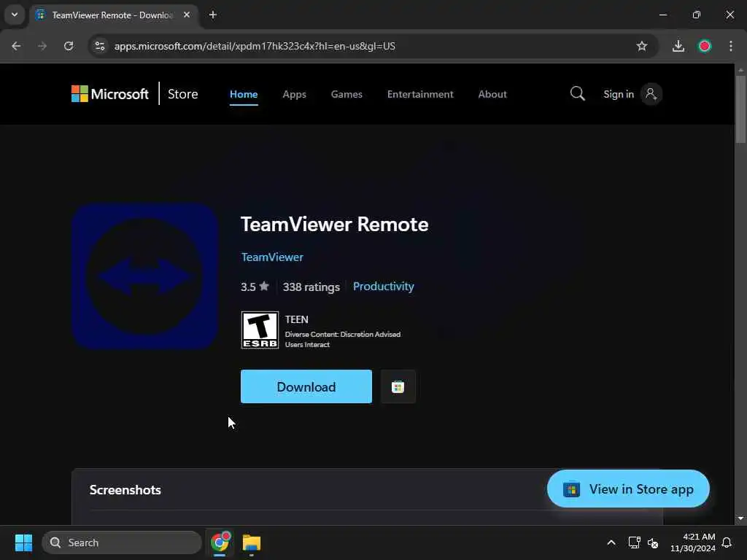
Task: Select the Entertainment navigation tab
Action: 420,94
